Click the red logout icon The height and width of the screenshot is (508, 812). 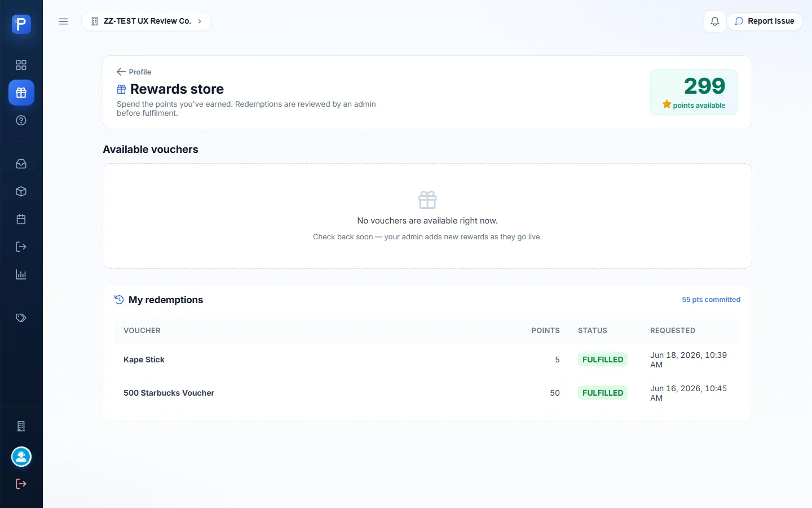point(21,484)
